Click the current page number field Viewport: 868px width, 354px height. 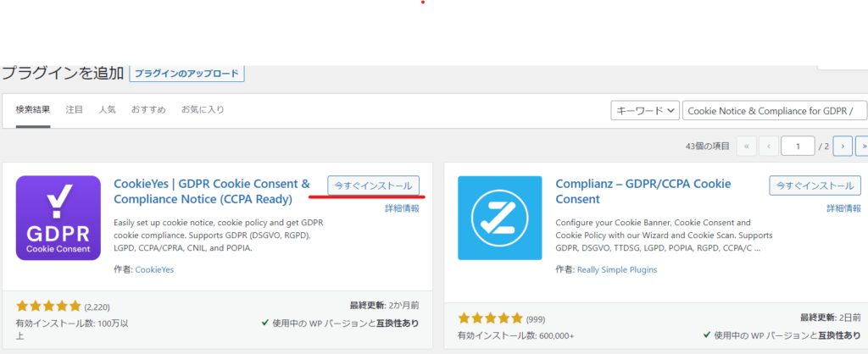tap(798, 146)
